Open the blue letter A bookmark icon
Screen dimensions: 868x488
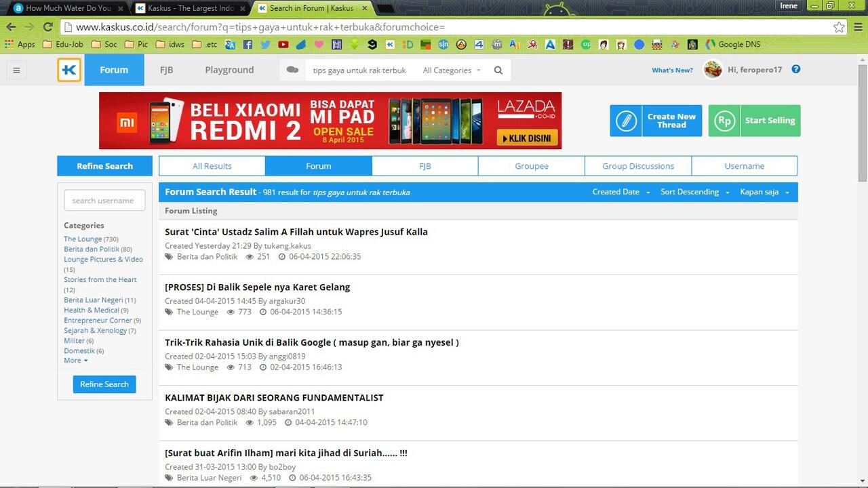click(x=551, y=45)
